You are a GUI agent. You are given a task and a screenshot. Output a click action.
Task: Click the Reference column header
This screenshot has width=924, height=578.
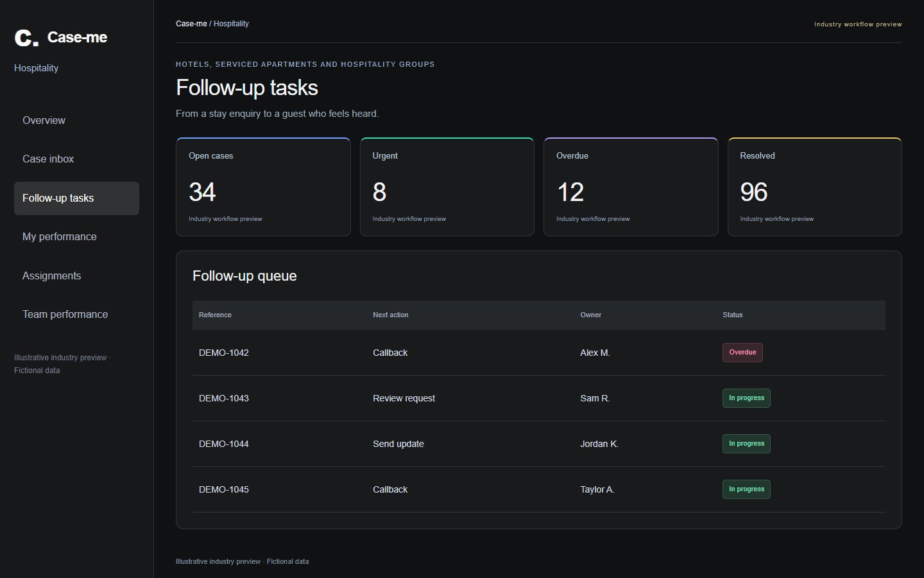coord(215,315)
